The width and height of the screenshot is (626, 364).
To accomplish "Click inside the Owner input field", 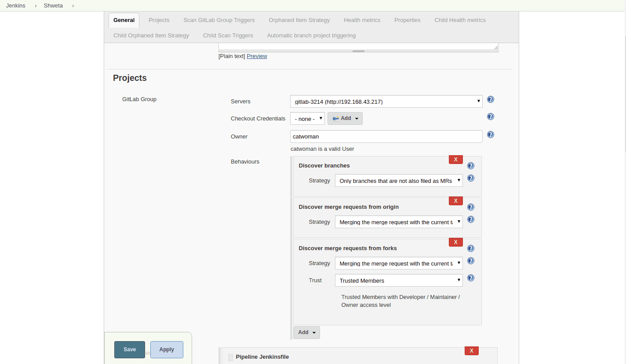I will (x=386, y=136).
